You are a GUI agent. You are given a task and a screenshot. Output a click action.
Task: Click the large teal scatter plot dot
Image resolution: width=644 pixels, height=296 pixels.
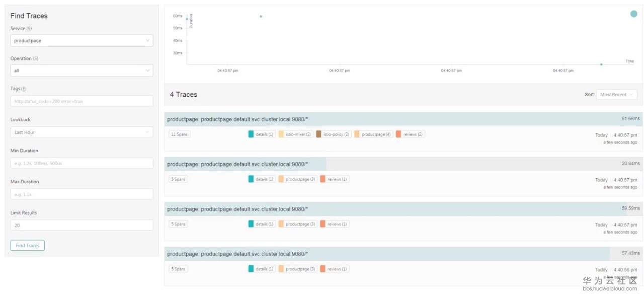634,14
